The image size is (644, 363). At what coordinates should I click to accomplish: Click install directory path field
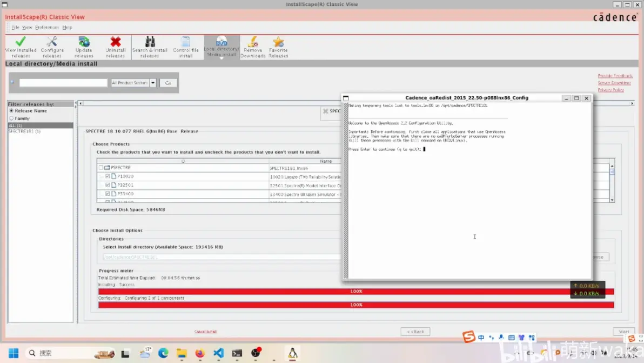221,257
